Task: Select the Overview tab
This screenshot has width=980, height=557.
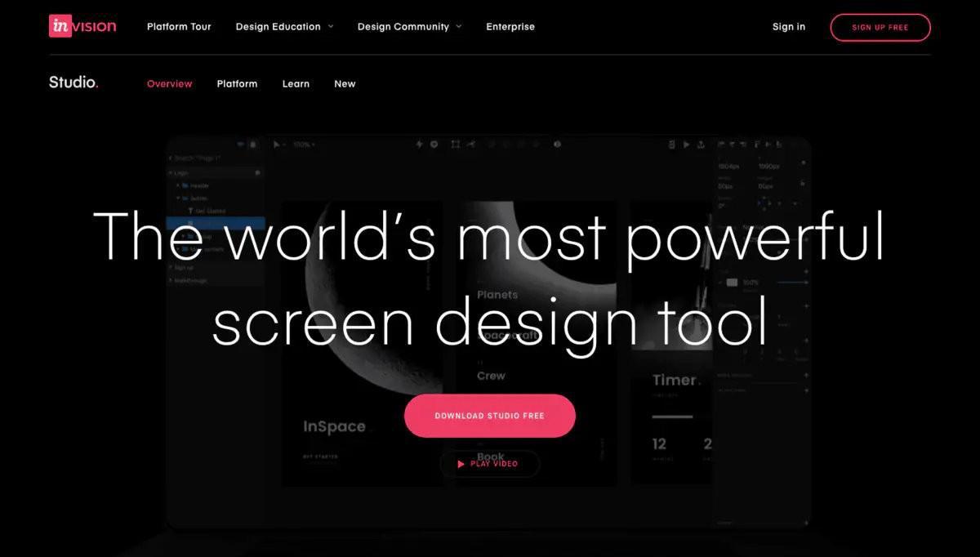Action: pos(170,83)
